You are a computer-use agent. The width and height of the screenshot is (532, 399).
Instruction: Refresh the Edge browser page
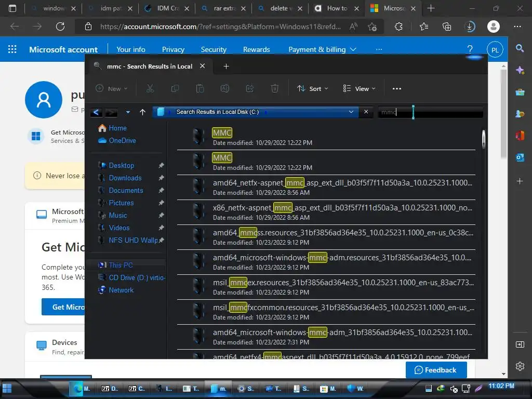coord(60,26)
